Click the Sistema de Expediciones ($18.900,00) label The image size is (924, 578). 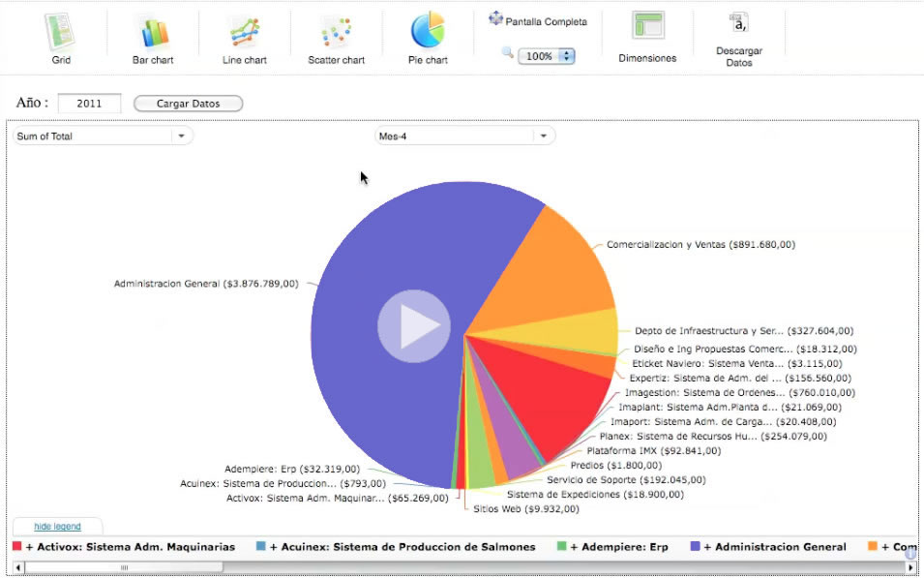tap(596, 494)
